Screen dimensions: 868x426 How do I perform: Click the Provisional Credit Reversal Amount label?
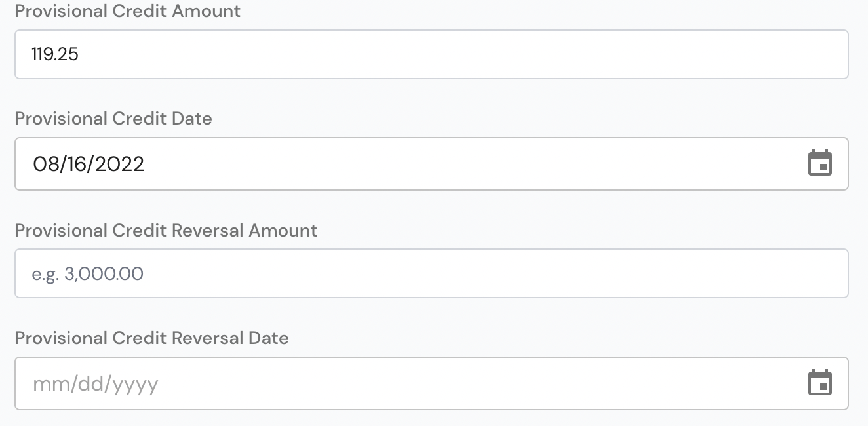tap(166, 231)
